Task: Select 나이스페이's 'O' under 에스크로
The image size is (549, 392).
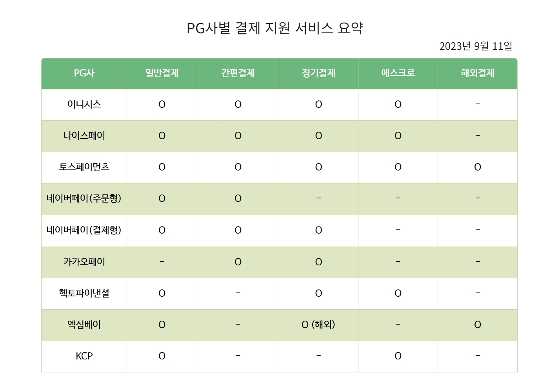Action: [x=398, y=136]
